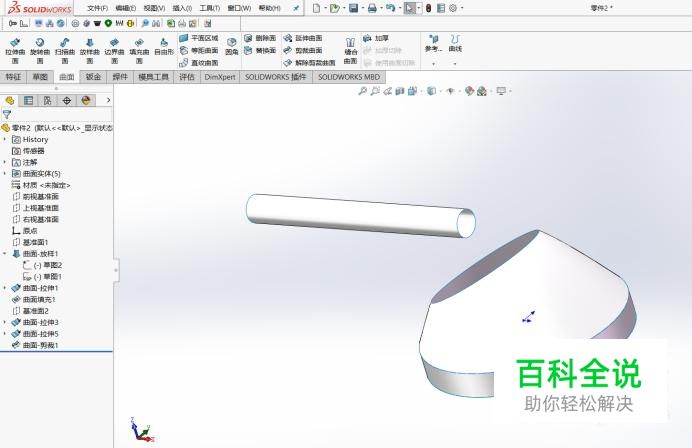The height and width of the screenshot is (448, 692).
Task: Click the Rebuild traffic light icon
Action: click(x=429, y=8)
